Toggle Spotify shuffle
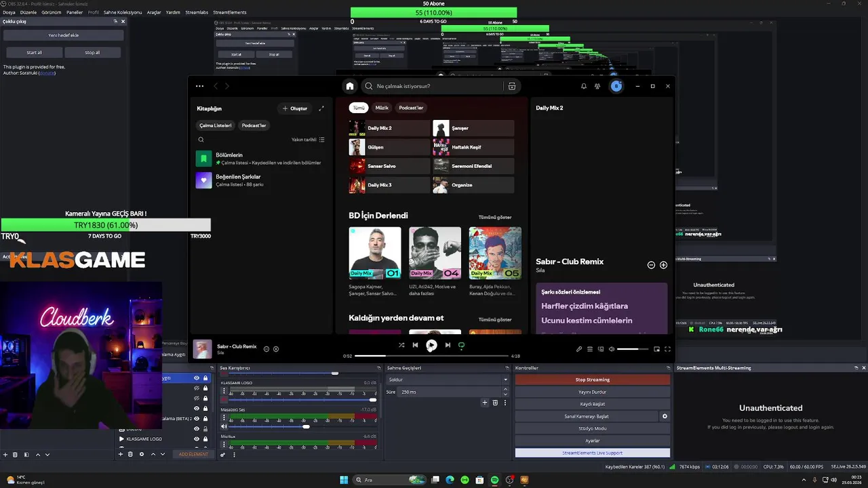This screenshot has width=868, height=488. [401, 345]
